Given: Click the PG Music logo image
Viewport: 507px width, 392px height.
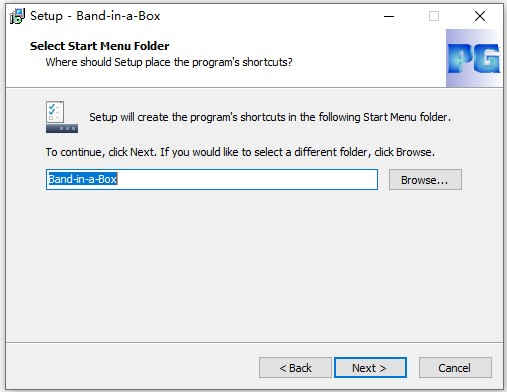Looking at the screenshot, I should [475, 58].
